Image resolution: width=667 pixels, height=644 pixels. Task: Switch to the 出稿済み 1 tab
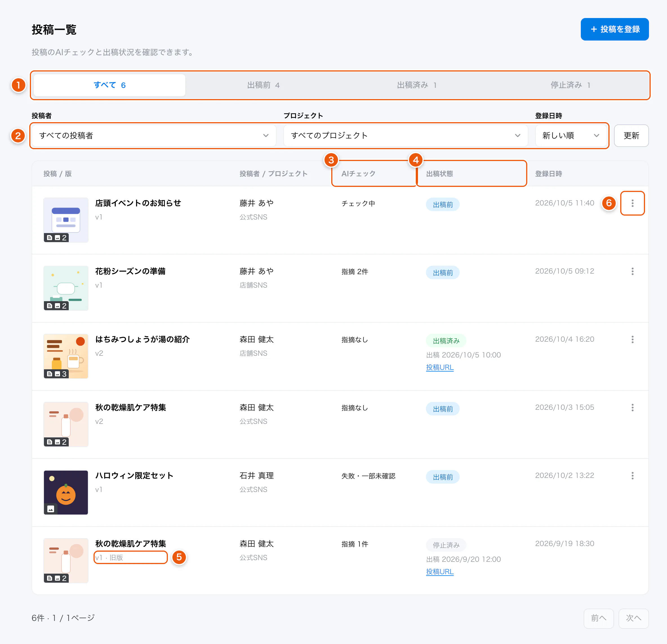coord(417,85)
